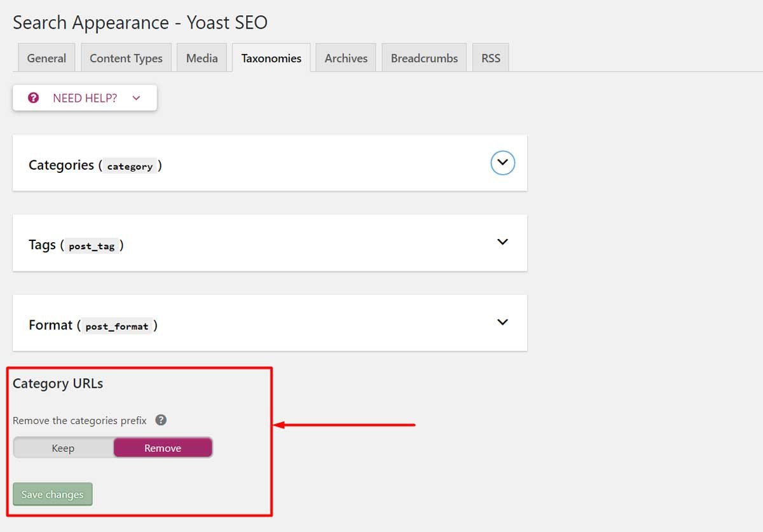This screenshot has height=532, width=763.
Task: Click the Format (post_format) heading
Action: [x=93, y=325]
